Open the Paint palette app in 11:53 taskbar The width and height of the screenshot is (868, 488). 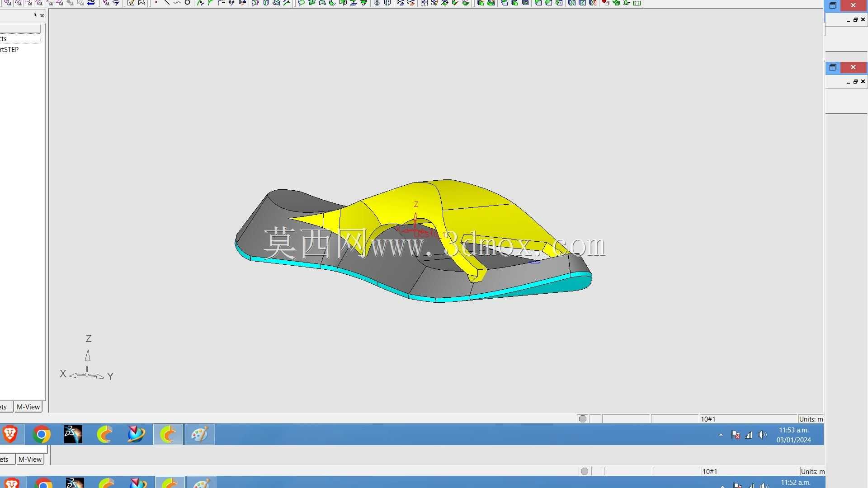[x=199, y=434]
